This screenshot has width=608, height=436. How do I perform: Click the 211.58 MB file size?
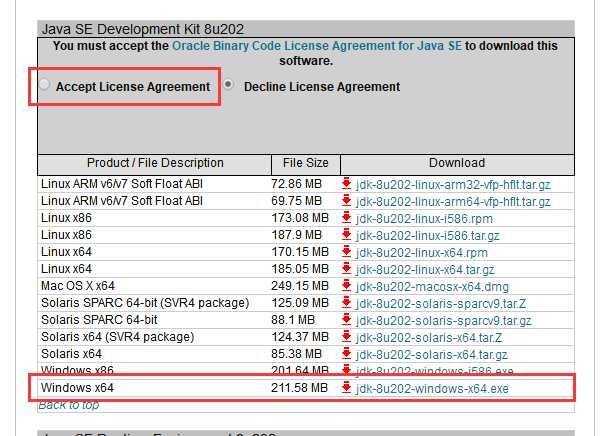tap(299, 388)
